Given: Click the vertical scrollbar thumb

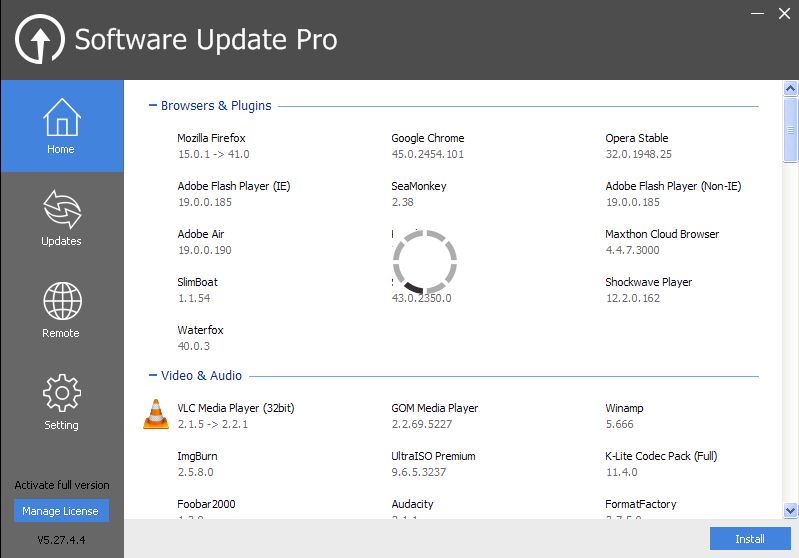Looking at the screenshot, I should pos(790,130).
